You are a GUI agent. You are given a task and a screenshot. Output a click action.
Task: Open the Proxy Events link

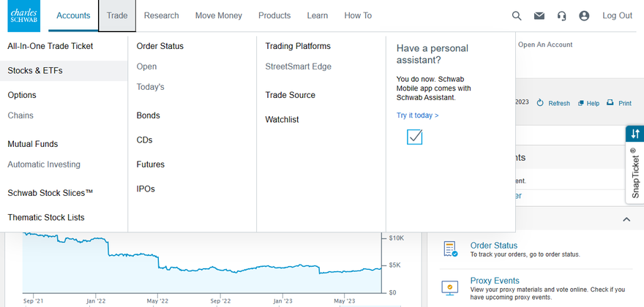coord(495,281)
